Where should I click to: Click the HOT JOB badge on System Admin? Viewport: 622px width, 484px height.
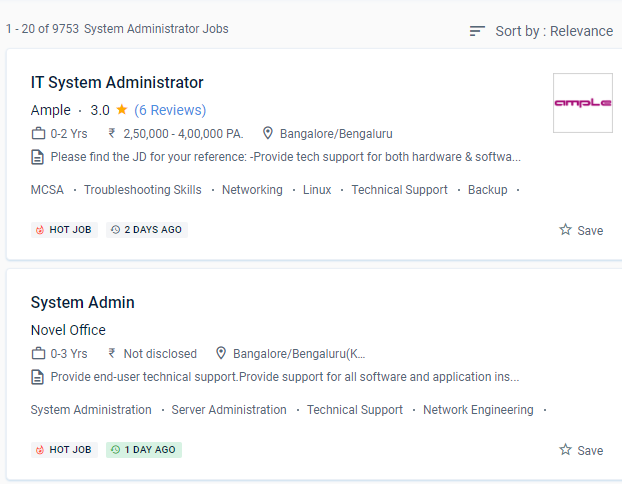click(x=63, y=450)
